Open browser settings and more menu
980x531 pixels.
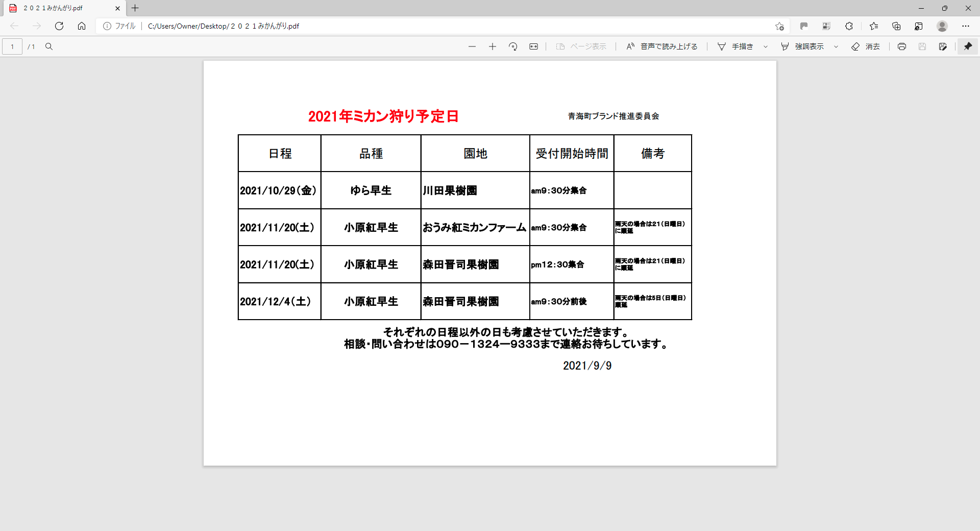tap(966, 26)
